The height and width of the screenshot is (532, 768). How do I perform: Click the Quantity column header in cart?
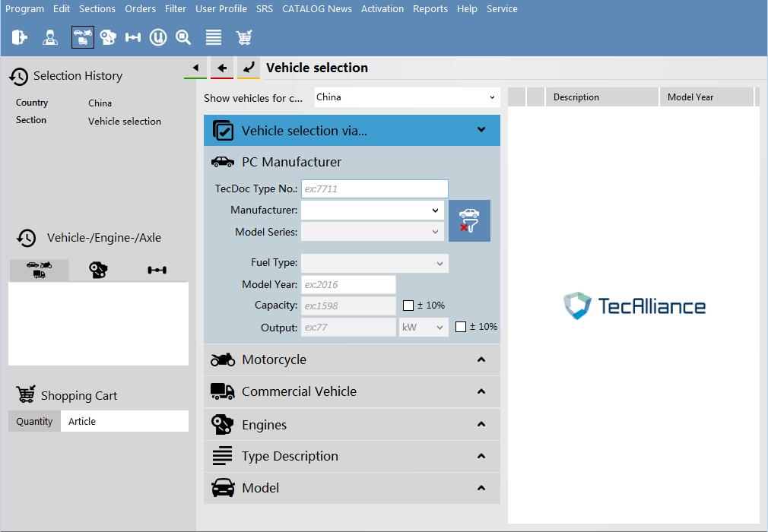(x=34, y=421)
